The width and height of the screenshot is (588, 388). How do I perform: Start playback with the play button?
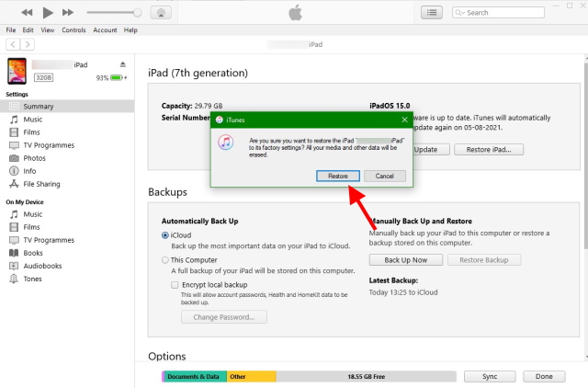click(47, 12)
